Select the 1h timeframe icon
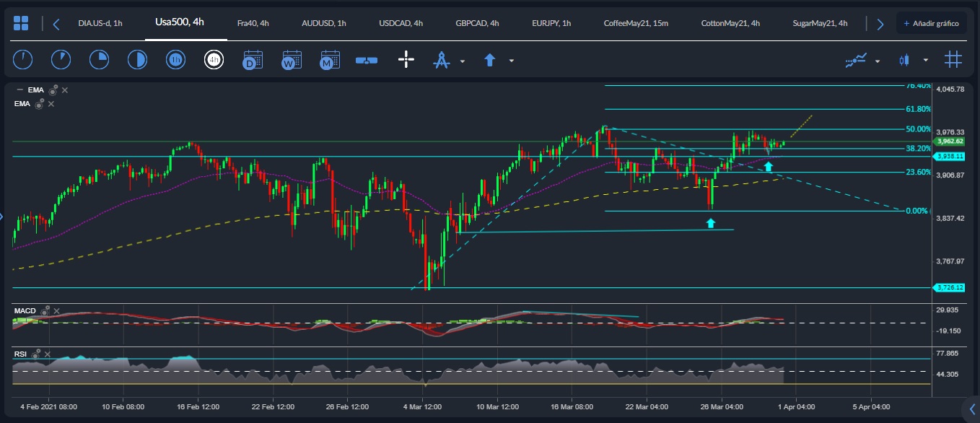980x423 pixels. pos(175,60)
